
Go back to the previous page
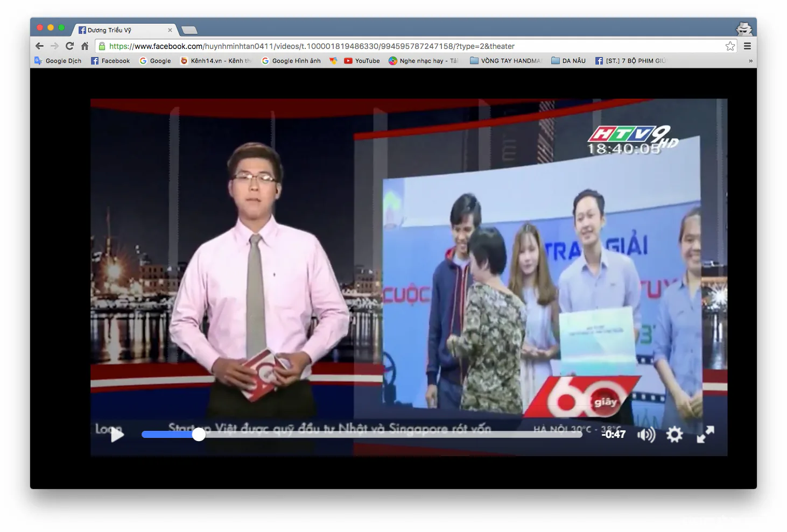pyautogui.click(x=39, y=46)
